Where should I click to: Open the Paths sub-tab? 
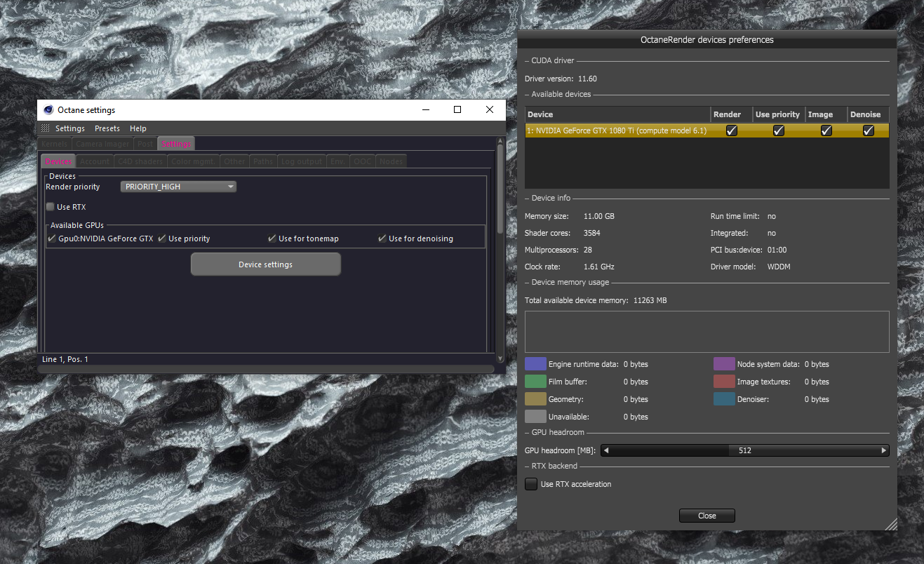pyautogui.click(x=263, y=161)
